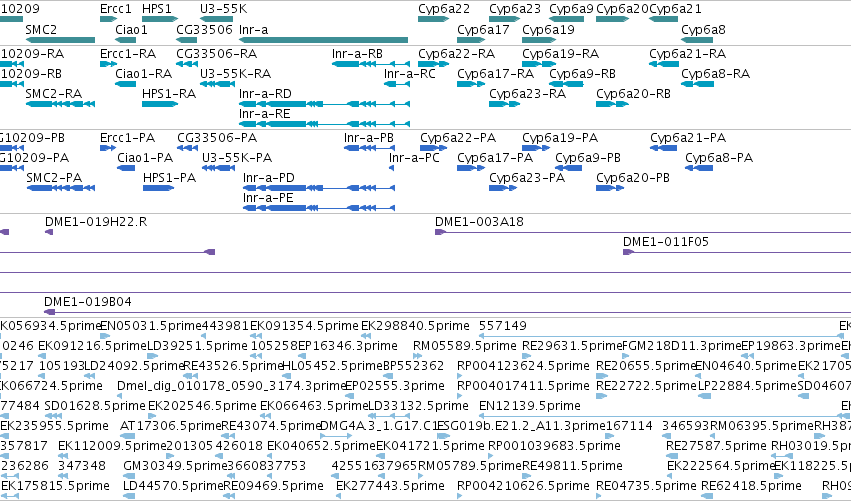Click transcript U3-55K-RA label
851x501 pixels.
point(236,73)
